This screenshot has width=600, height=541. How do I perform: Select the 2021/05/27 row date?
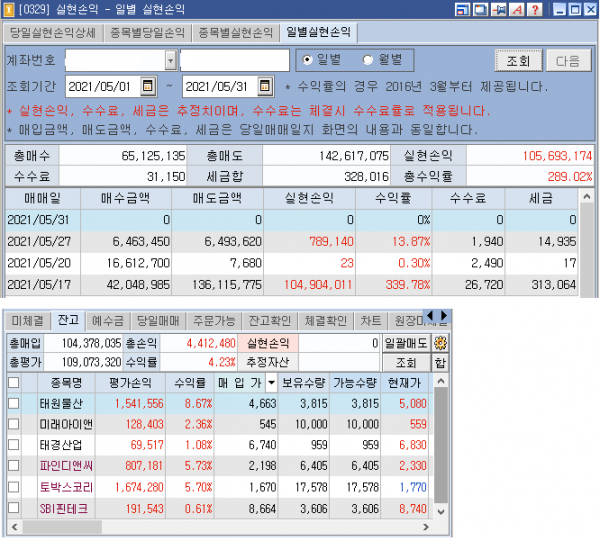pos(39,241)
